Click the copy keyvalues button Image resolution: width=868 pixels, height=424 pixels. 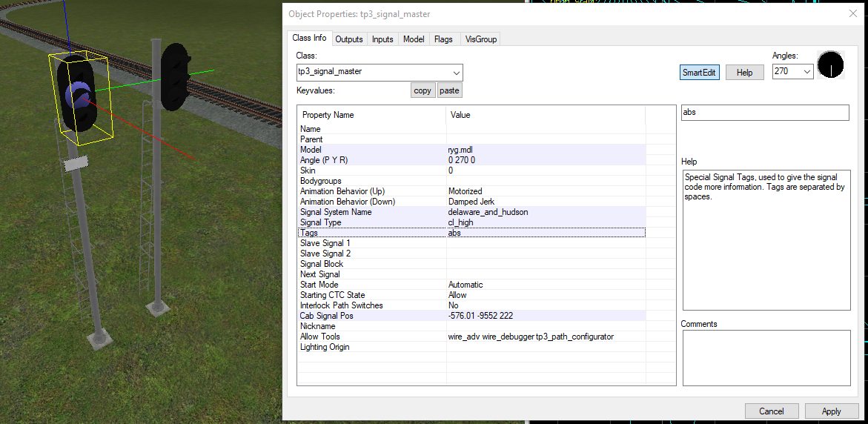[x=423, y=90]
